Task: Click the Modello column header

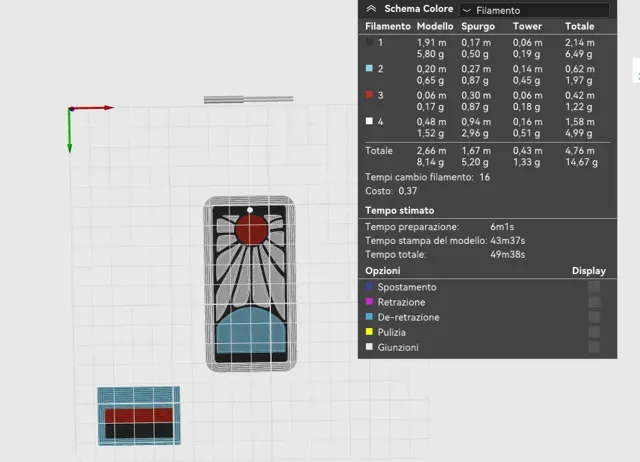Action: 435,27
